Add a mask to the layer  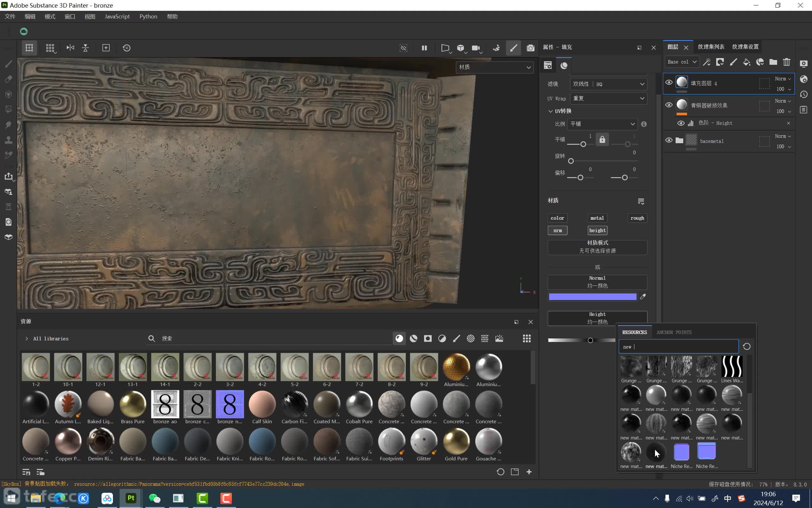(x=720, y=62)
